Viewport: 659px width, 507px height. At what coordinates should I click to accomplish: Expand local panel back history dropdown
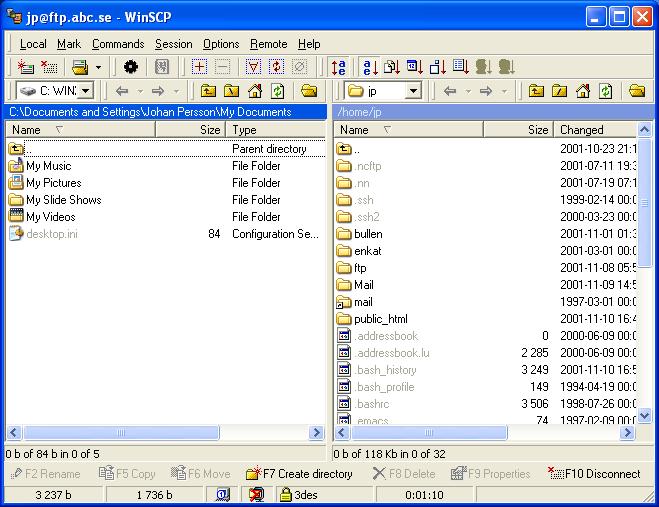pyautogui.click(x=140, y=91)
